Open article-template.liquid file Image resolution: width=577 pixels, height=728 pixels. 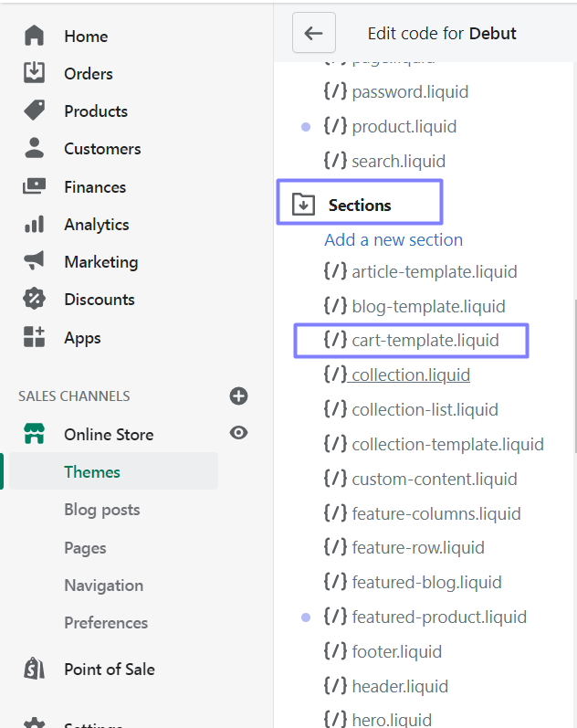tap(434, 272)
